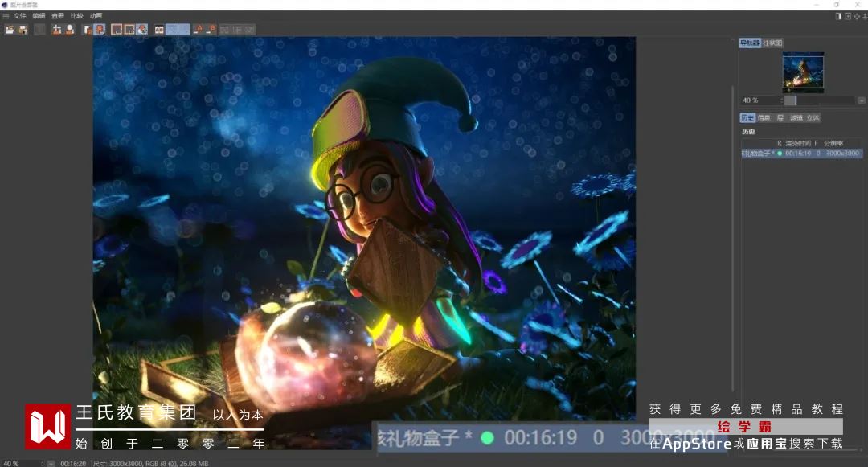This screenshot has width=868, height=467.
Task: Click the four-arrow move view icon
Action: (x=857, y=17)
